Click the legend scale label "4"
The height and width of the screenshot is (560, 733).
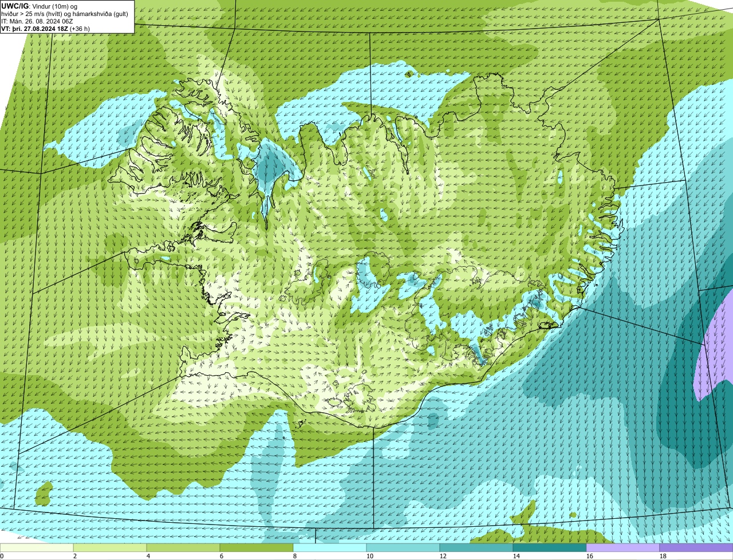pyautogui.click(x=148, y=556)
